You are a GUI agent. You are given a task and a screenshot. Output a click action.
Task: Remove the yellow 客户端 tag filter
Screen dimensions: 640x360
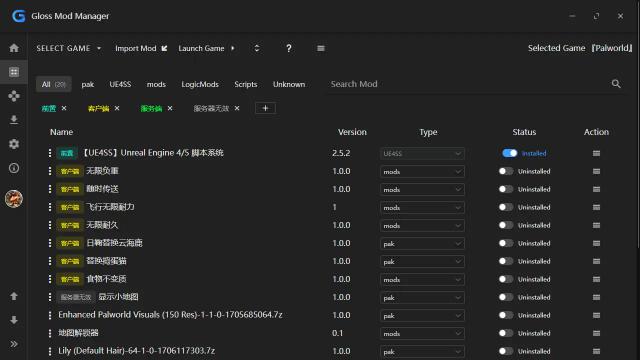117,108
